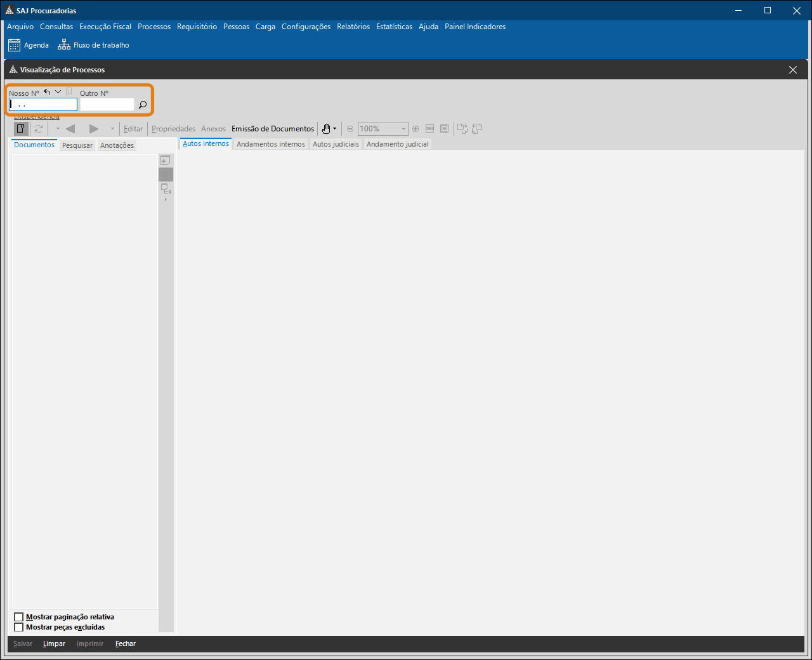
Task: Click the Agenda calendar icon
Action: click(x=14, y=45)
